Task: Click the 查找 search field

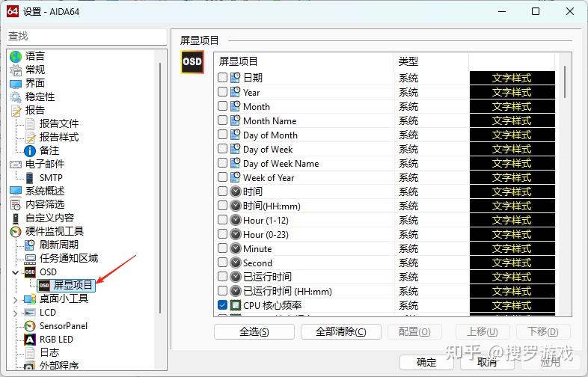Action: [87, 37]
